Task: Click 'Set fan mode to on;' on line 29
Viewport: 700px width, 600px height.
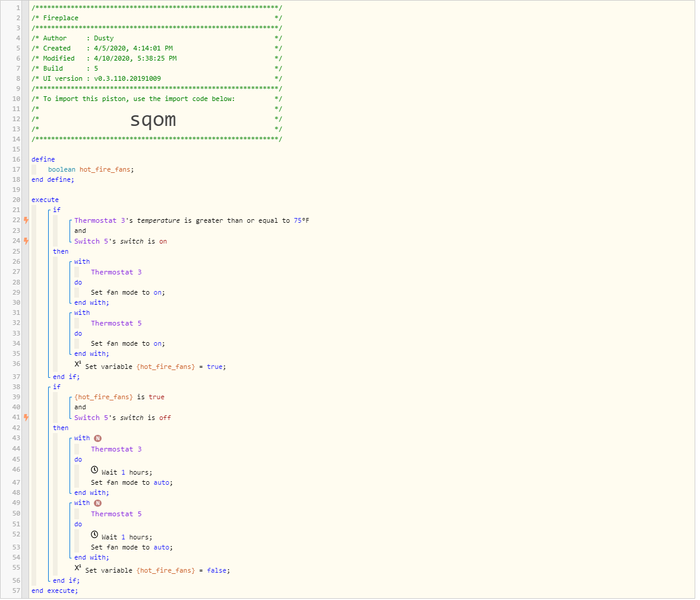Action: [x=128, y=293]
